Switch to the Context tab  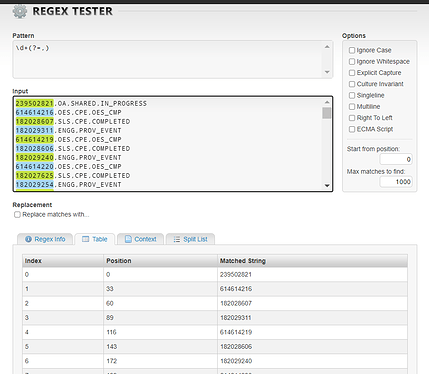pyautogui.click(x=140, y=239)
